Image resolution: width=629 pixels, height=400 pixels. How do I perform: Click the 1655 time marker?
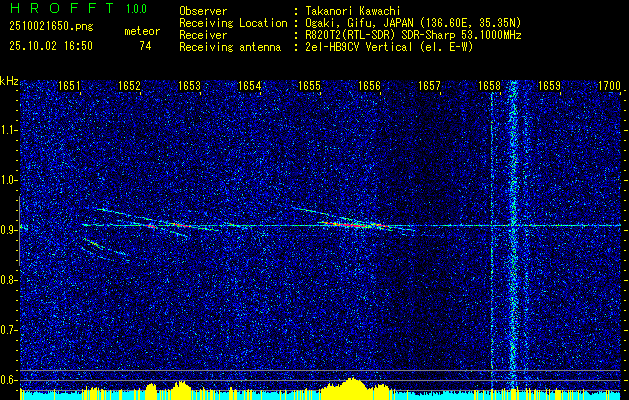pyautogui.click(x=309, y=86)
